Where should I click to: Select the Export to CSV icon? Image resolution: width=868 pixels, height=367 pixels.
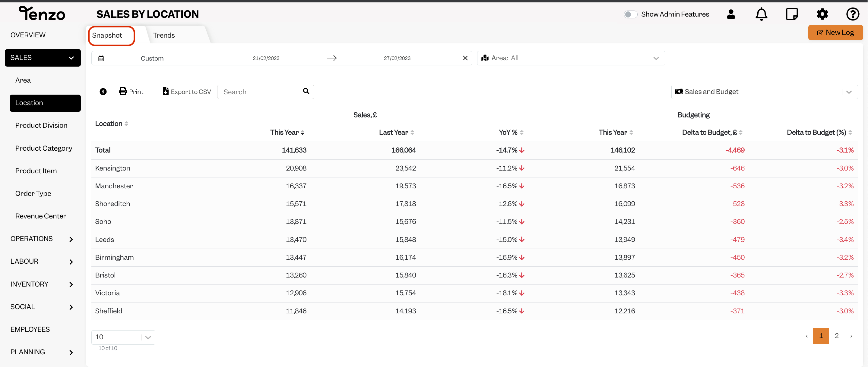[x=165, y=91]
